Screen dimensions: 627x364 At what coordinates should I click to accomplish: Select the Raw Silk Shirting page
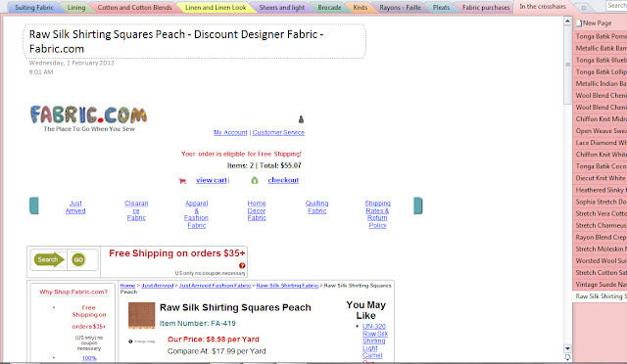600,296
